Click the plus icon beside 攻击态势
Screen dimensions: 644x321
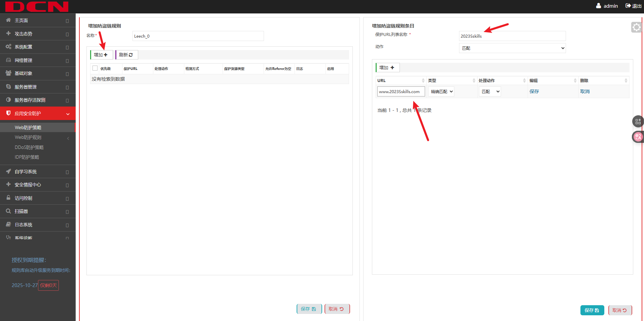coord(8,33)
